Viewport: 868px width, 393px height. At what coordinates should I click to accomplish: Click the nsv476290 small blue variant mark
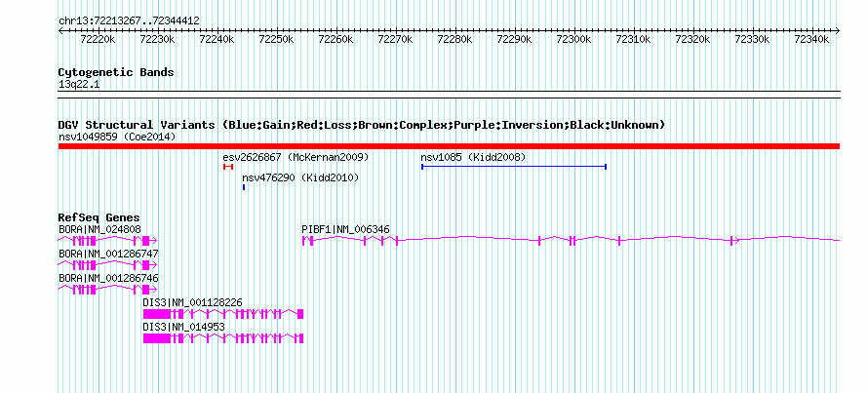coord(244,187)
